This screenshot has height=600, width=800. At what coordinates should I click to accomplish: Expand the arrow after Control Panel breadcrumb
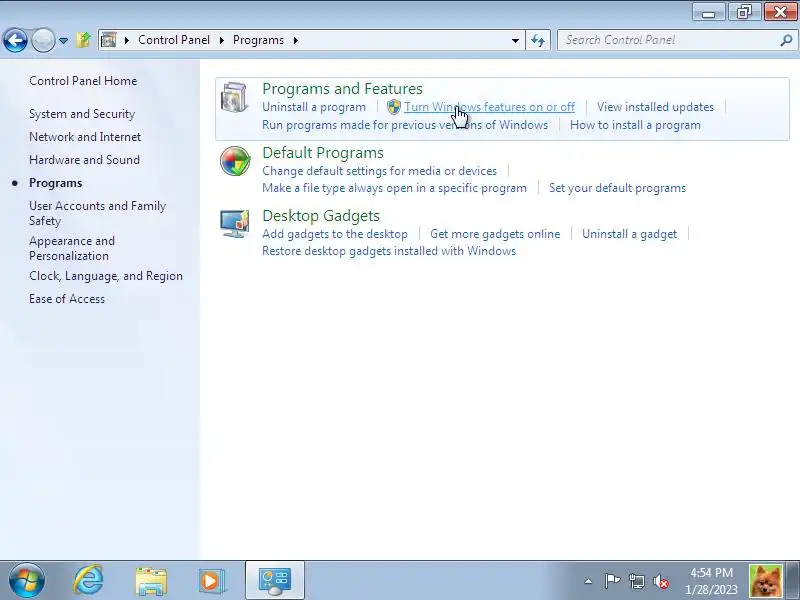[x=221, y=40]
